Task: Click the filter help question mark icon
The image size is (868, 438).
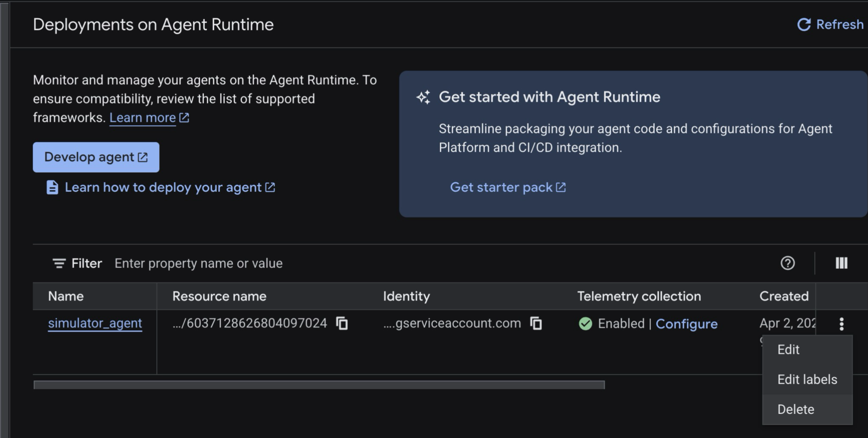Action: pos(787,263)
